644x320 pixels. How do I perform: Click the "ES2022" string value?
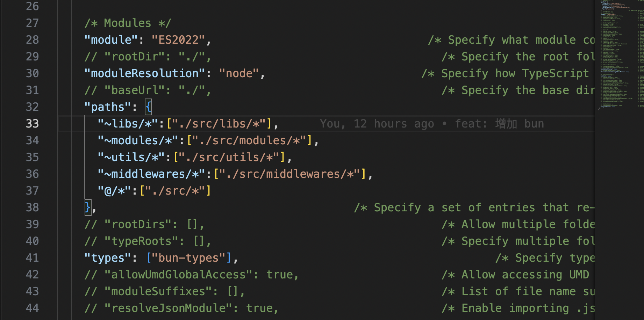pyautogui.click(x=178, y=40)
